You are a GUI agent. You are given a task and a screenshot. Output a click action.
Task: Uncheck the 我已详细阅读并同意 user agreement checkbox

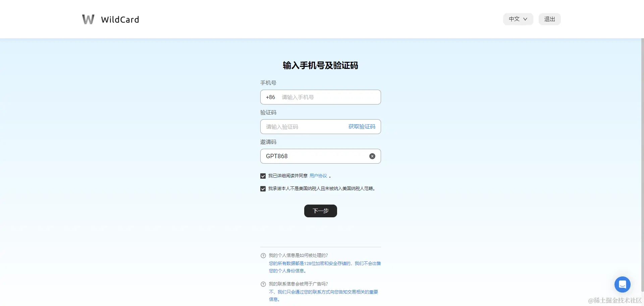point(263,176)
